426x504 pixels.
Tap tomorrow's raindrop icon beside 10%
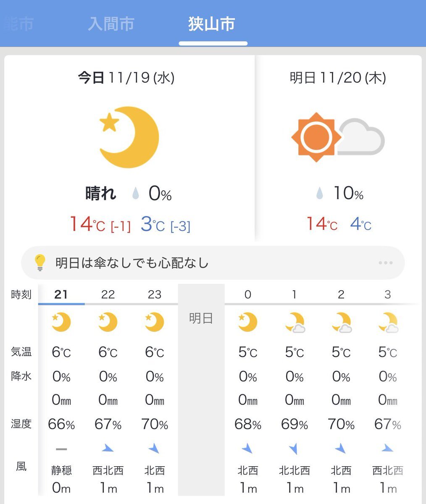click(x=320, y=194)
